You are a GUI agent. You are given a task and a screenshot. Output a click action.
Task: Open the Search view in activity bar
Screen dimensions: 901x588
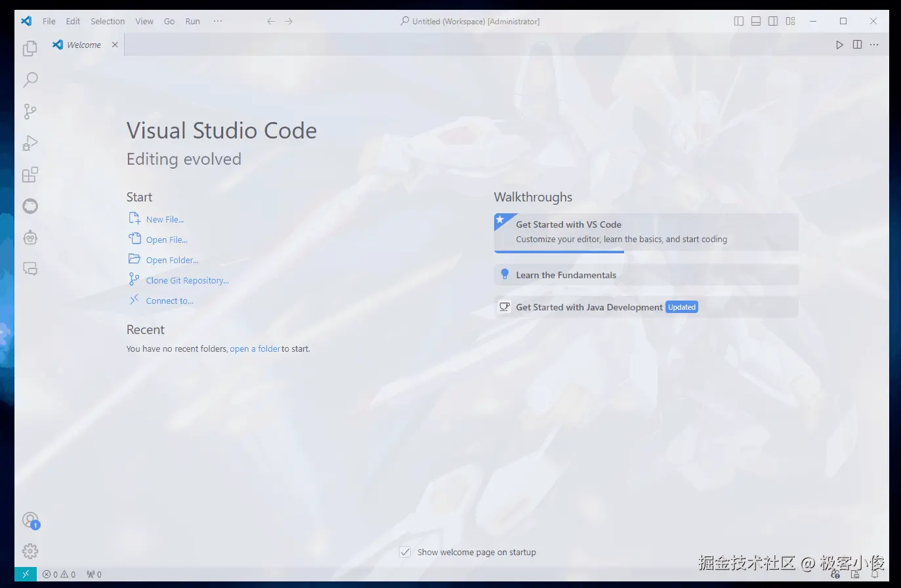(x=30, y=80)
